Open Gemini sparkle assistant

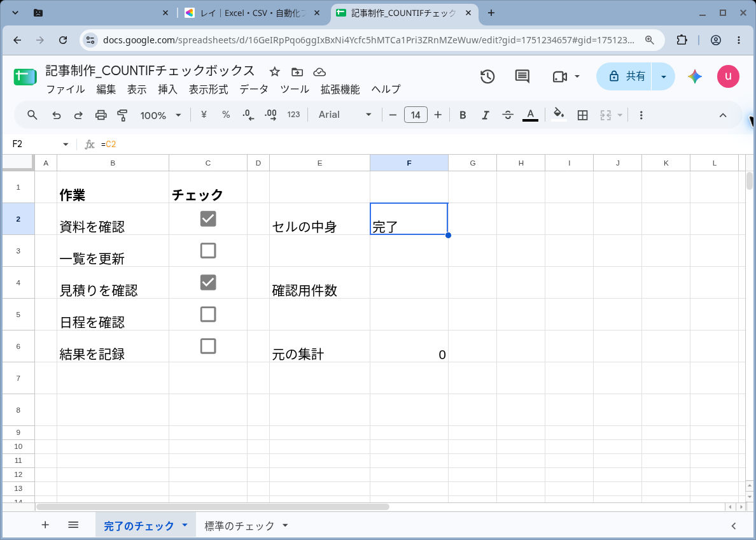click(695, 76)
